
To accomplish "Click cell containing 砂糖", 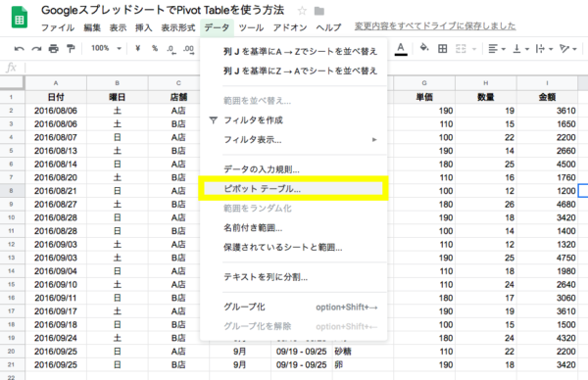I will point(363,352).
